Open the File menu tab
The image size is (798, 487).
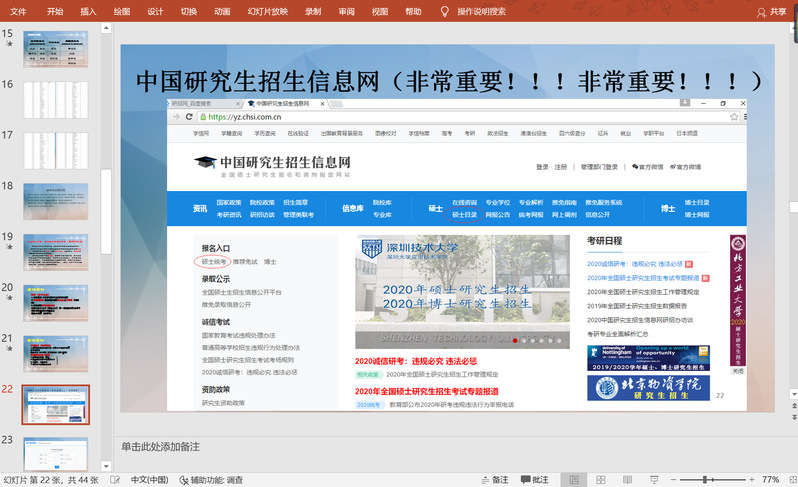click(18, 11)
